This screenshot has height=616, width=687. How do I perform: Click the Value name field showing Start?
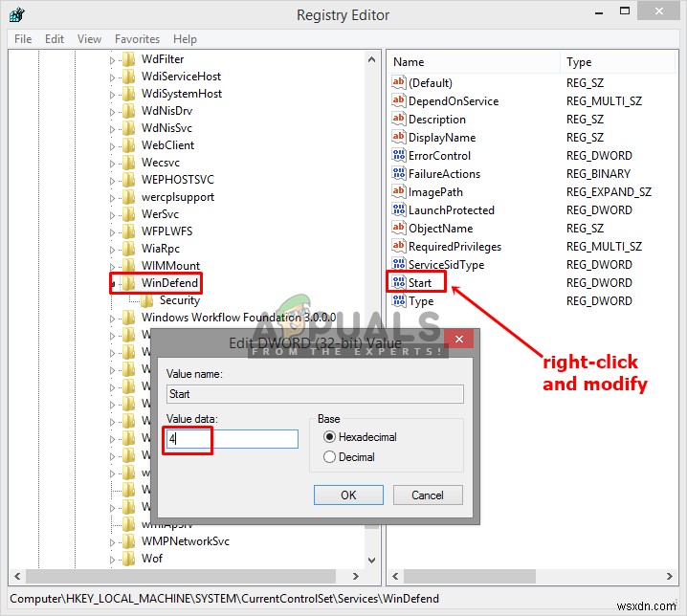pos(315,394)
